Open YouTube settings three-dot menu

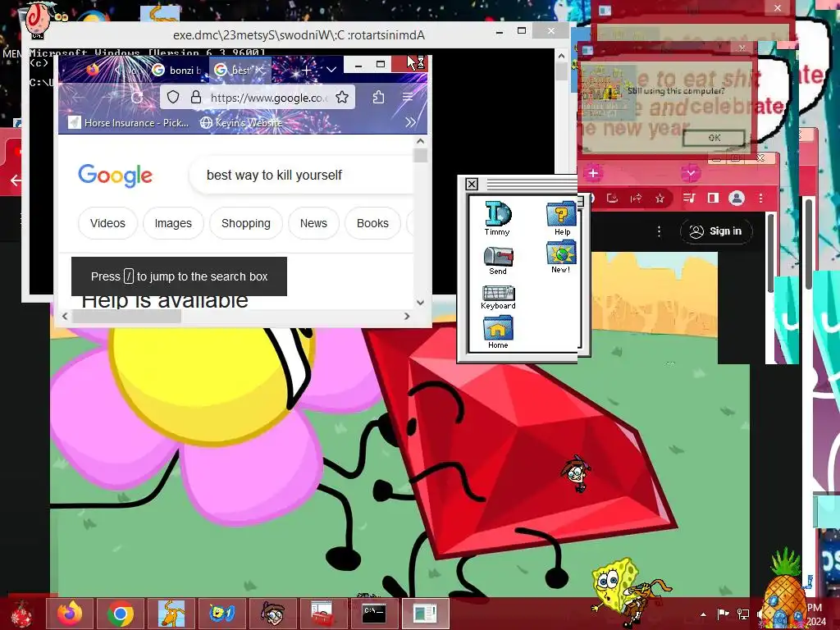[659, 231]
